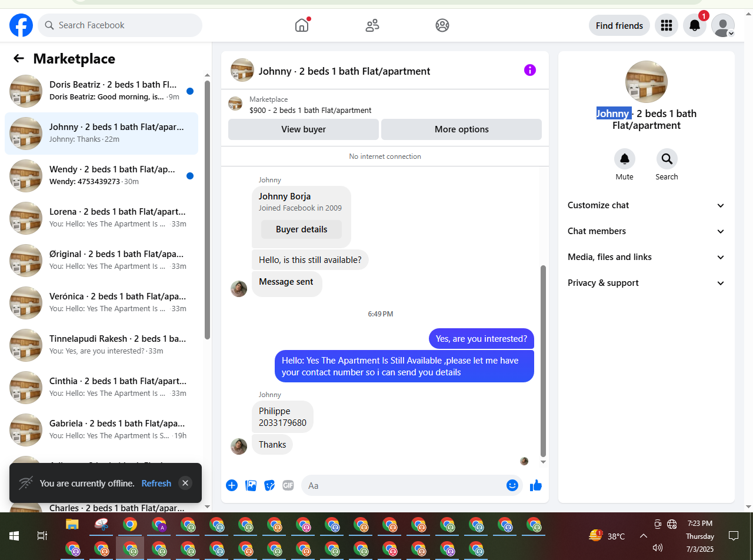
Task: Open Lorena conversation
Action: (101, 218)
